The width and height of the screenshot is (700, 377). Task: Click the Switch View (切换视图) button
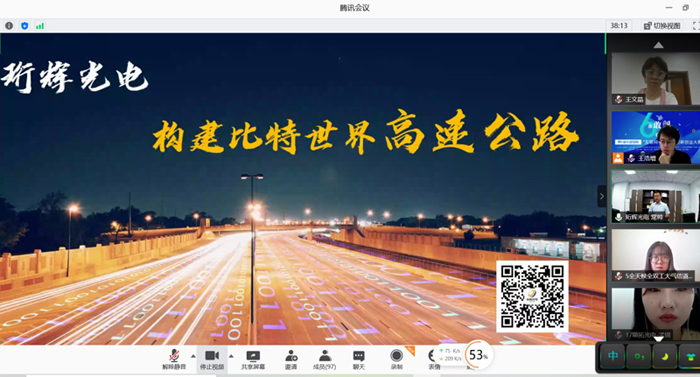(662, 26)
